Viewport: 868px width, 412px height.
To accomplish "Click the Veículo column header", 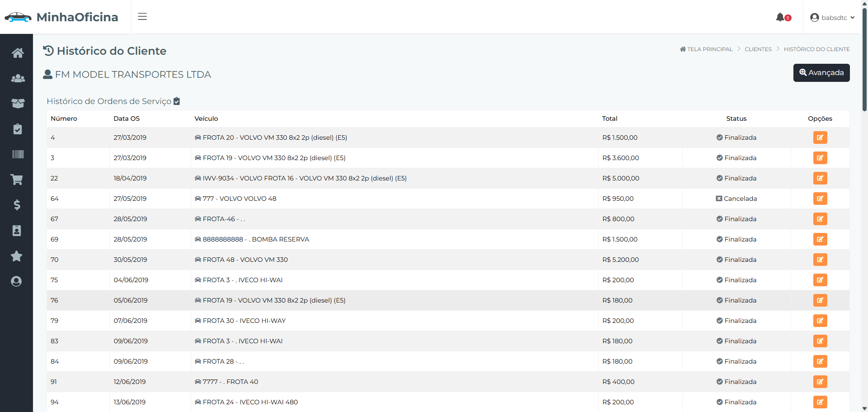I will coord(206,118).
